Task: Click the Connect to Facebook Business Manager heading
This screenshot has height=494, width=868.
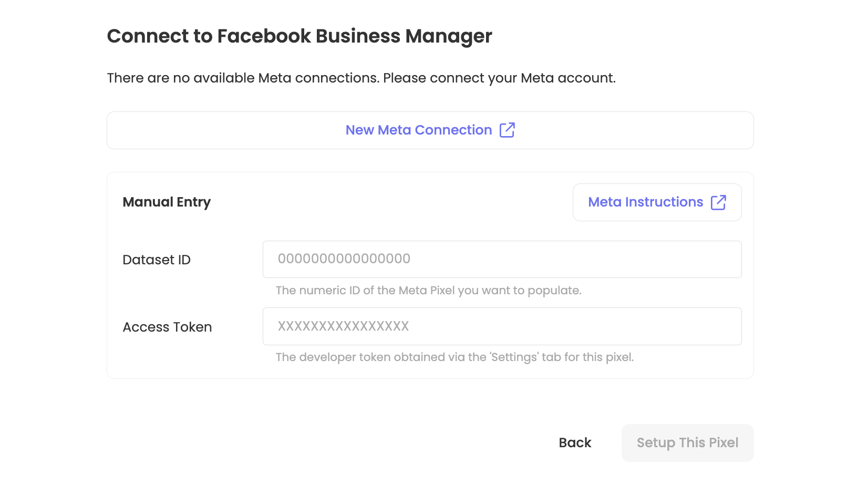Action: (299, 36)
